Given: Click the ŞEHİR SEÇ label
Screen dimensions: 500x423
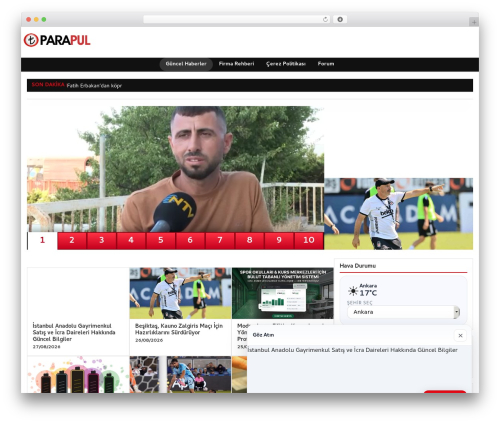Looking at the screenshot, I should (359, 303).
